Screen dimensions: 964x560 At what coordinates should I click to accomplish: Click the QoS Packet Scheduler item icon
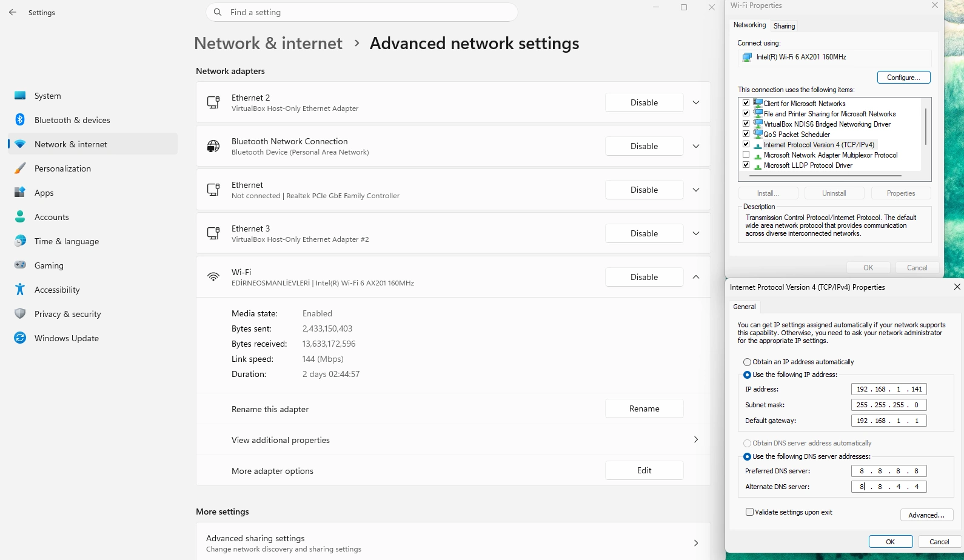coord(758,135)
